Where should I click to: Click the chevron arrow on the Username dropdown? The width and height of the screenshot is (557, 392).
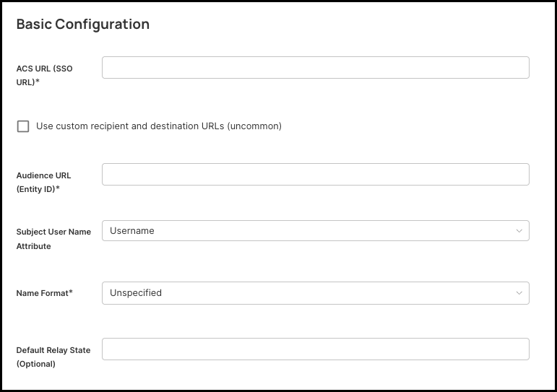(x=519, y=231)
